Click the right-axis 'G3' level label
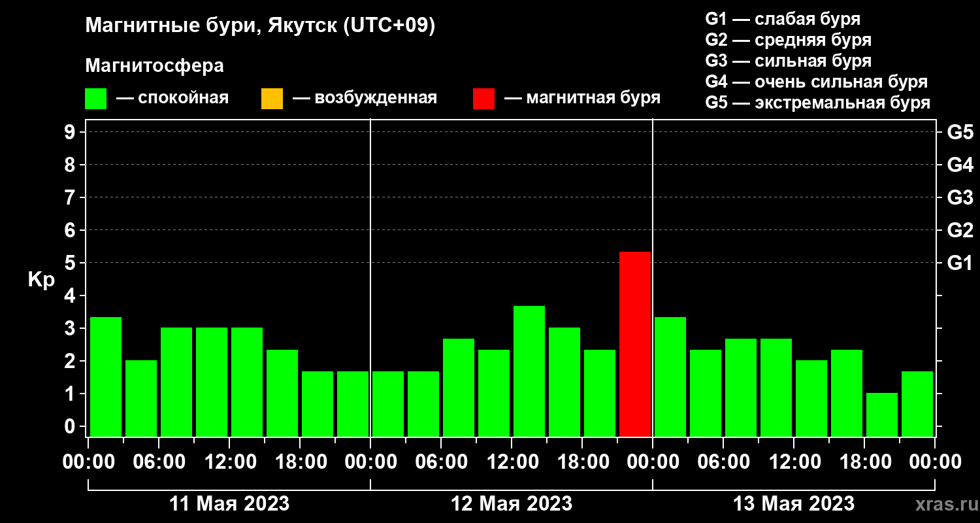980x523 pixels. (x=960, y=197)
